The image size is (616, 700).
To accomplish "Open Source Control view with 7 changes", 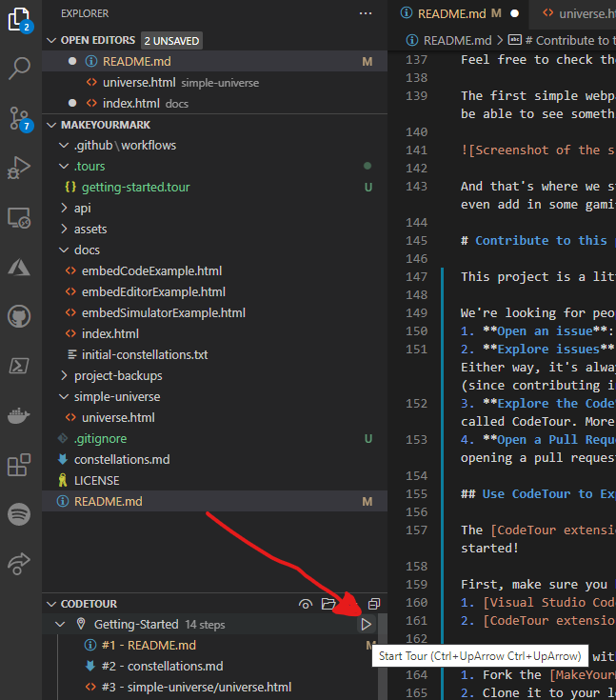I will (20, 119).
